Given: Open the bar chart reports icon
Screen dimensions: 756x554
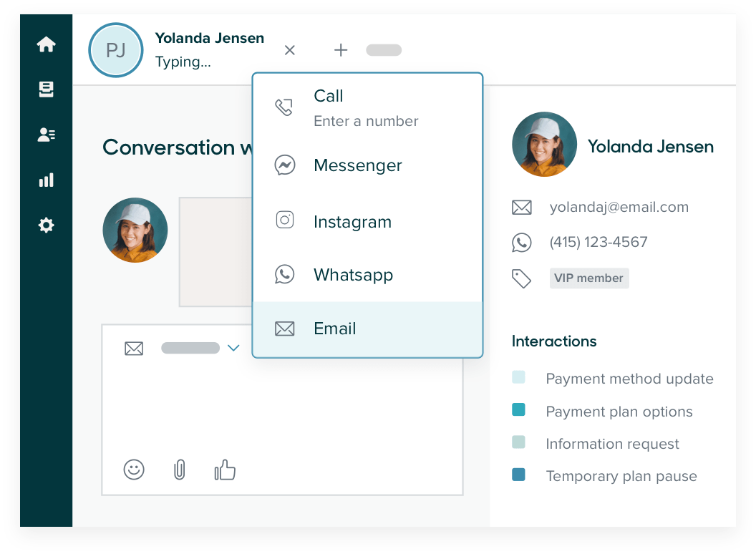Looking at the screenshot, I should [x=47, y=180].
